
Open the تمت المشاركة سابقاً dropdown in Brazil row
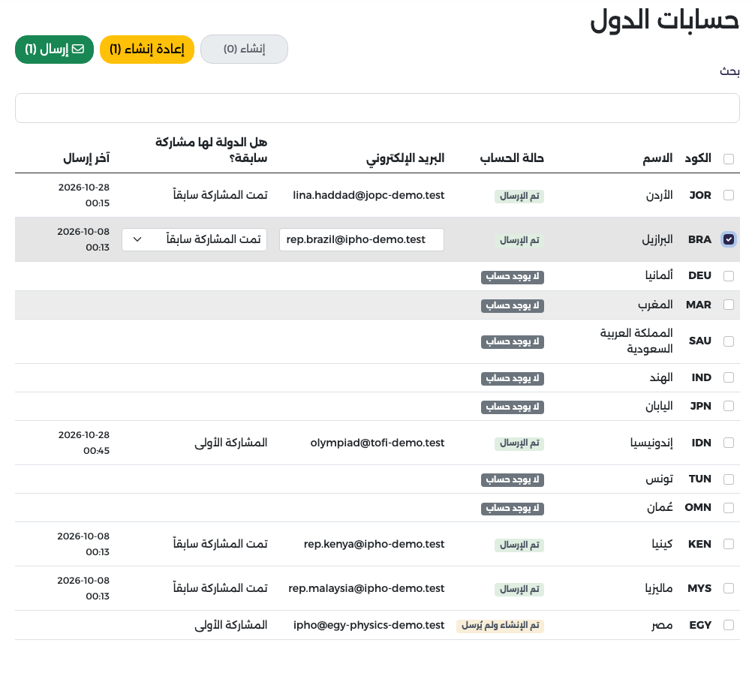coord(194,240)
